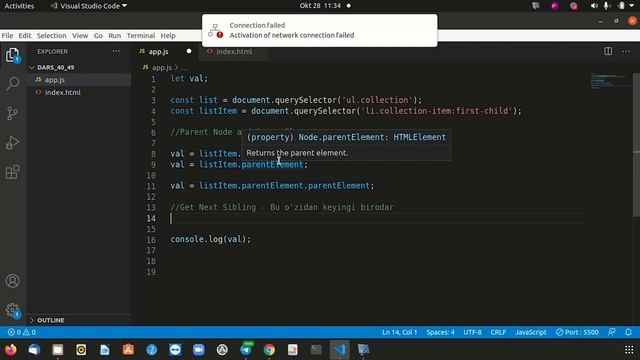Click app.js breadcrumb in editor
The image size is (640, 360).
[162, 68]
